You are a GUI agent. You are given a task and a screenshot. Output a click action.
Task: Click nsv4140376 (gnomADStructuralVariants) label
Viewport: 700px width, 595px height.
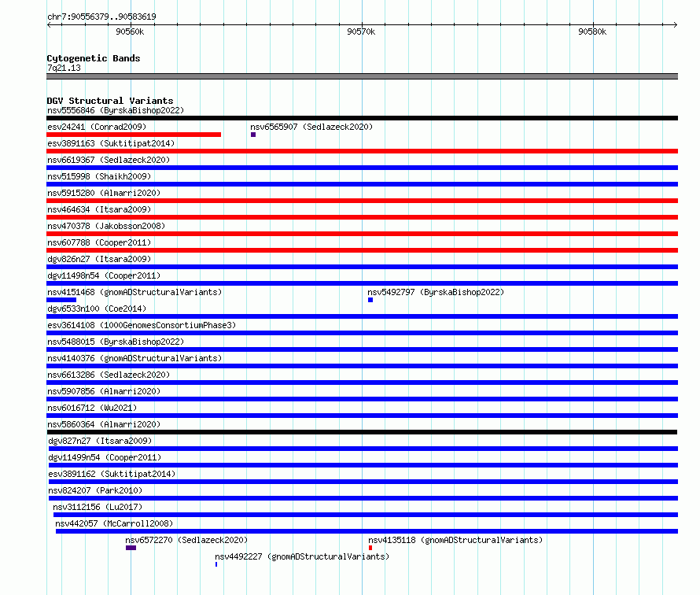click(x=134, y=358)
